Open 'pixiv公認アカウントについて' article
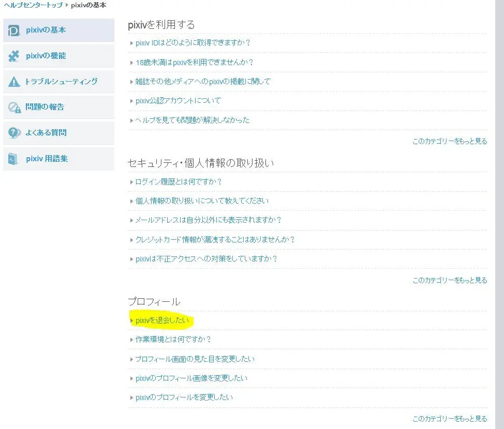This screenshot has width=504, height=429. click(x=178, y=101)
